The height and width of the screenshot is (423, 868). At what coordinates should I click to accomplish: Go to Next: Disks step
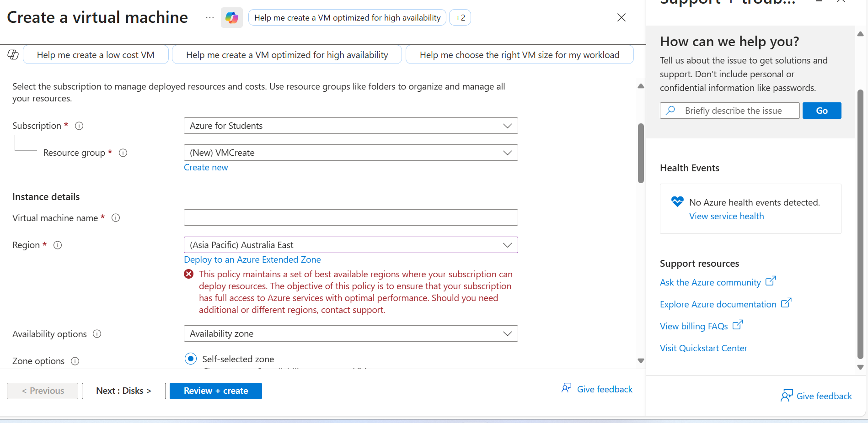(123, 391)
